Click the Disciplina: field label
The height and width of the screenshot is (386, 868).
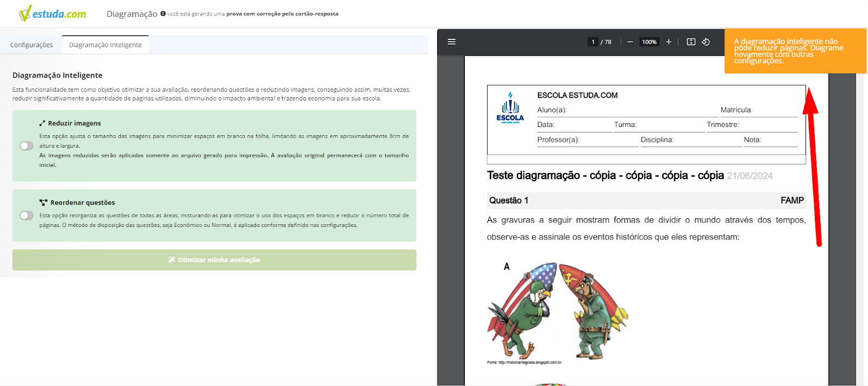657,140
